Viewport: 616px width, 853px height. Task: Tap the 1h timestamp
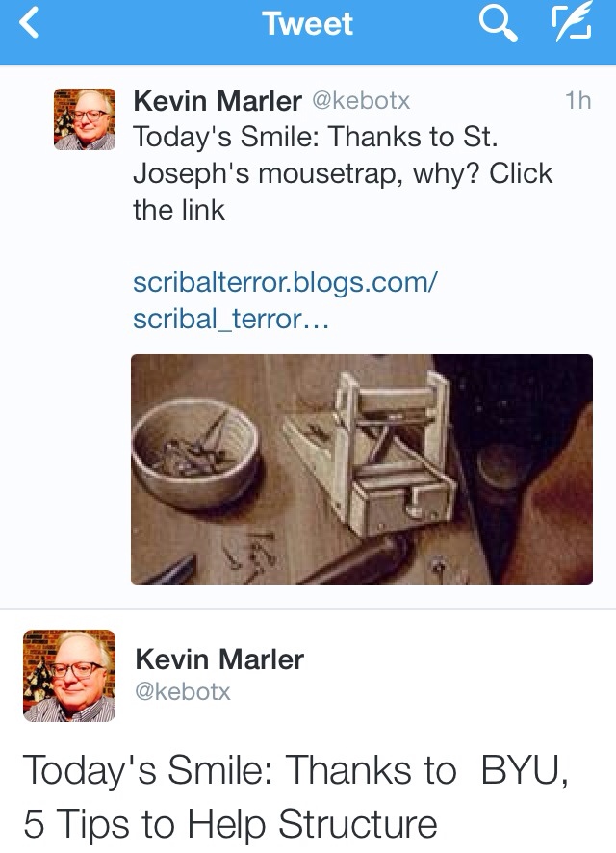577,101
